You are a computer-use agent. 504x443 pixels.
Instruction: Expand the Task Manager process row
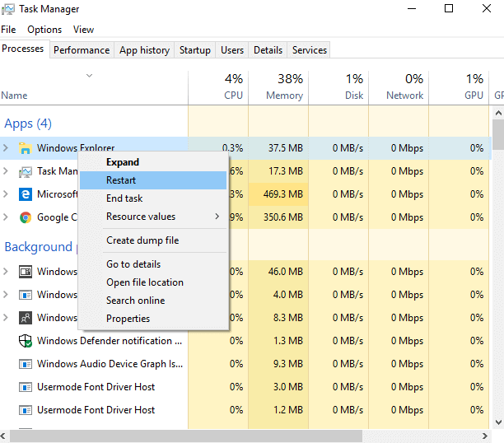coord(6,171)
